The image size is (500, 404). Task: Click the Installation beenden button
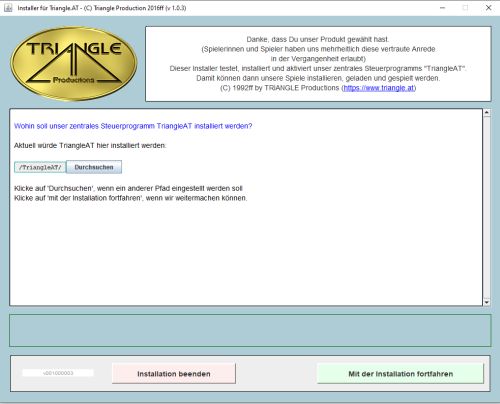pyautogui.click(x=174, y=374)
